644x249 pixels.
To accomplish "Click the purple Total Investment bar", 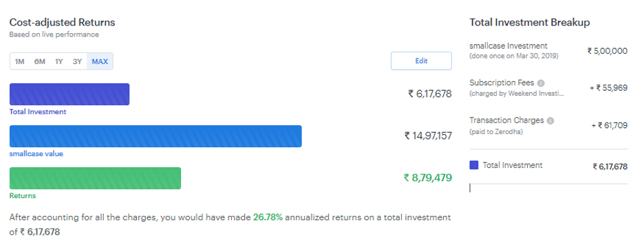I will pyautogui.click(x=69, y=94).
